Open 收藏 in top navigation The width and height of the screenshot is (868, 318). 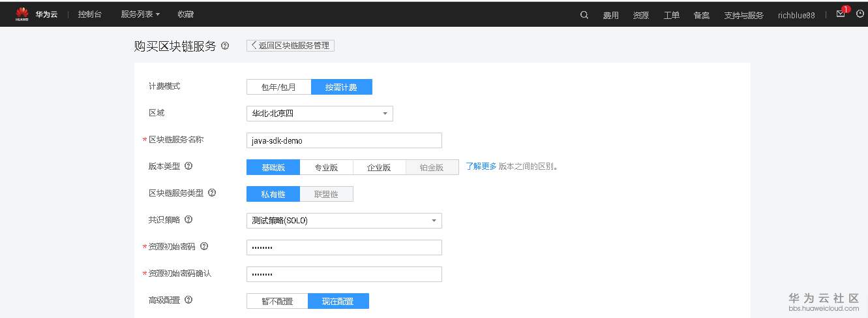(185, 14)
